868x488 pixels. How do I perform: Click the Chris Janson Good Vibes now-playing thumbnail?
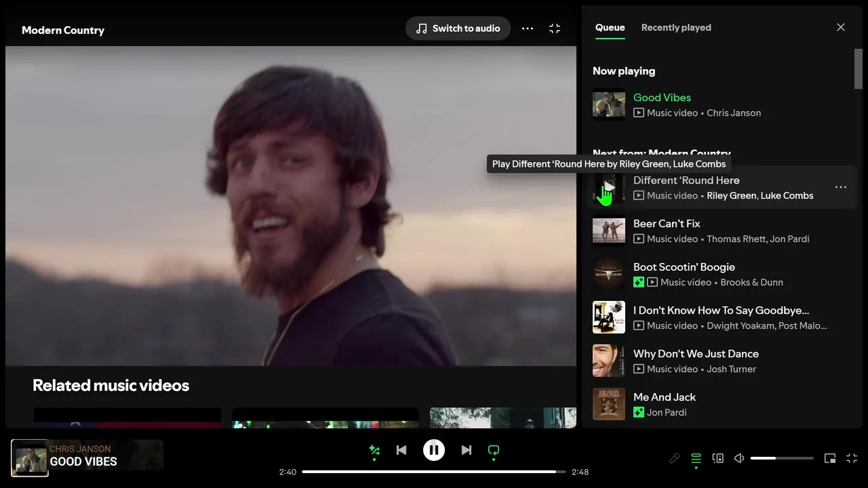[29, 458]
